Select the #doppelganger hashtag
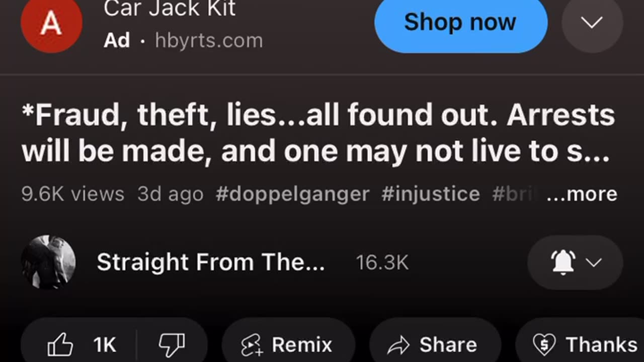Viewport: 644px width, 362px height. (293, 194)
